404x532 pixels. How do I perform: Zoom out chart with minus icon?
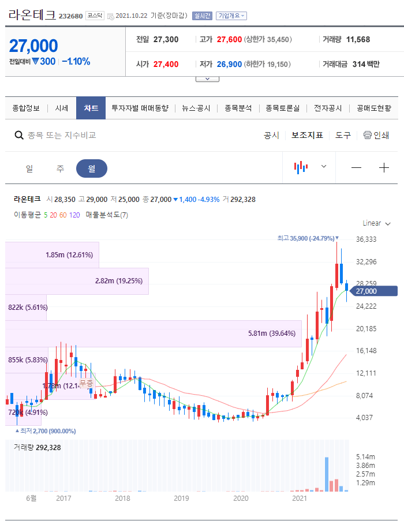click(x=356, y=167)
